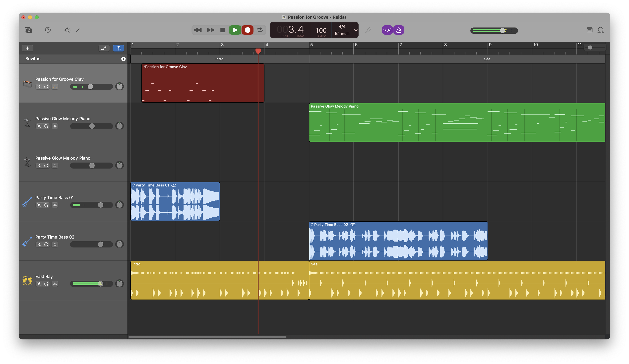Select the Intro arrangement marker
Viewport: 629px width, 364px height.
point(219,59)
